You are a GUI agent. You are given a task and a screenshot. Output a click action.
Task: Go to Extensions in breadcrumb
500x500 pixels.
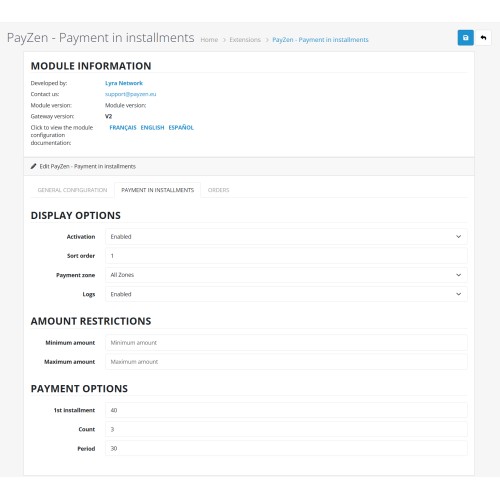245,40
